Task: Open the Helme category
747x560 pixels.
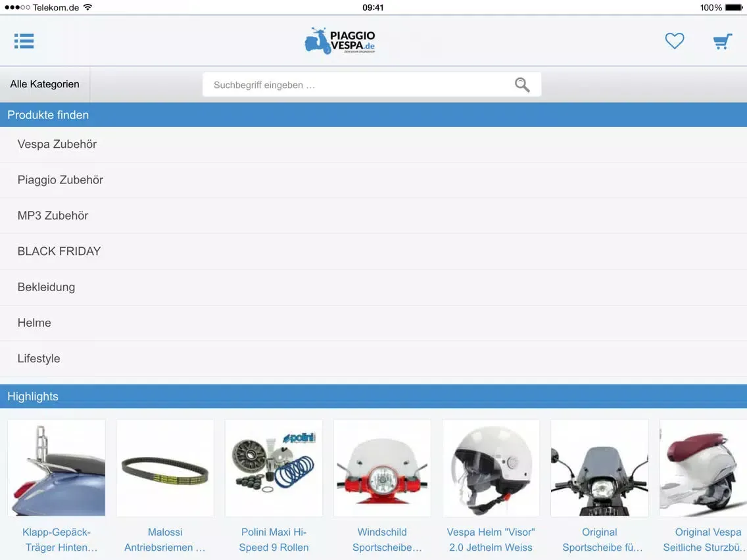Action: (x=373, y=323)
